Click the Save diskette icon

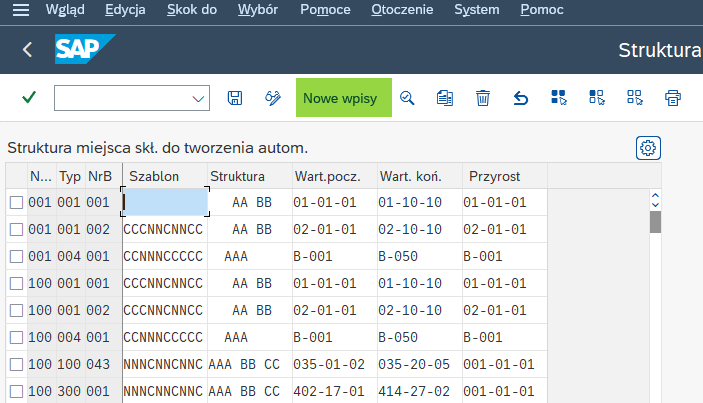coord(235,98)
